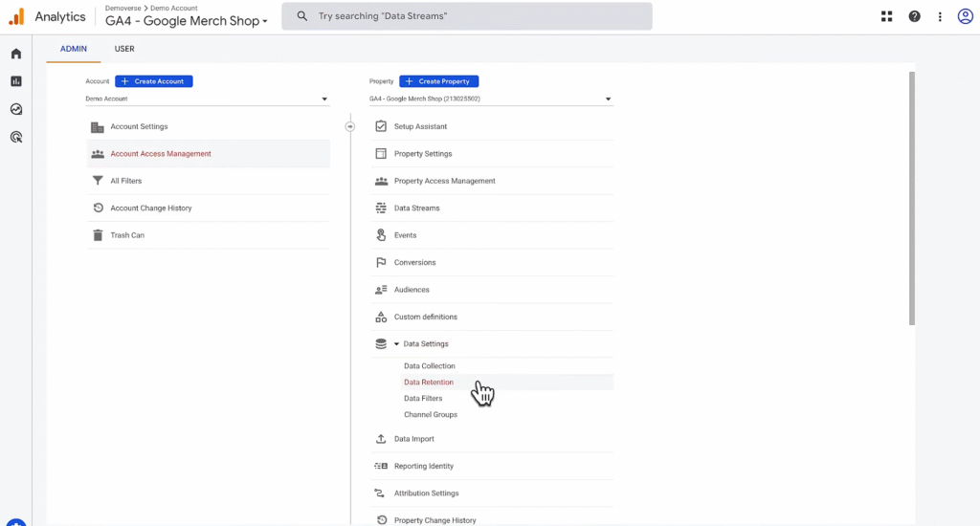
Task: Click the Attribution Settings path icon
Action: point(379,493)
